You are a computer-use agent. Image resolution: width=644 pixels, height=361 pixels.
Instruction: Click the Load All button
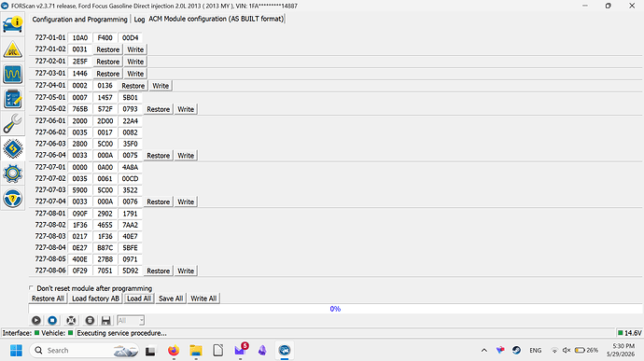(139, 299)
